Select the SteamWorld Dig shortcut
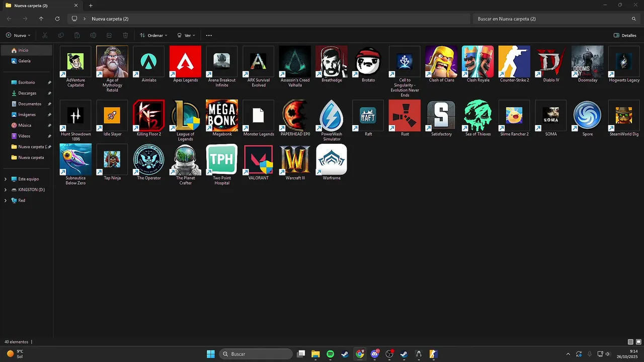The image size is (644, 362). [624, 116]
